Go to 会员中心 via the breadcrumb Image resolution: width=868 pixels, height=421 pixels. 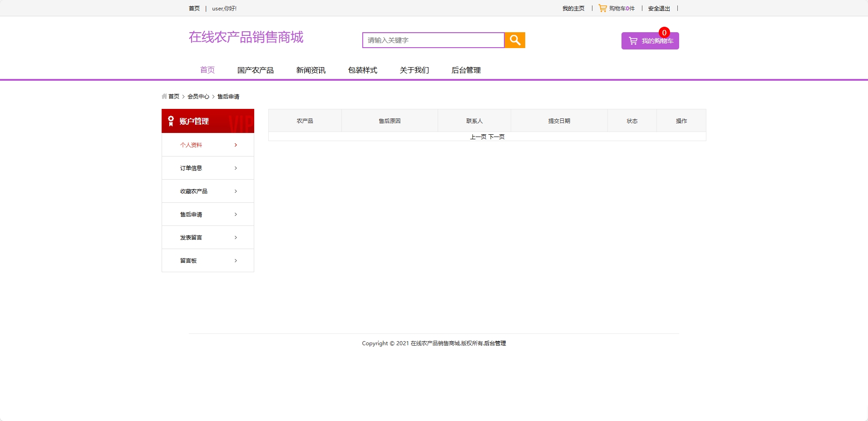(197, 96)
